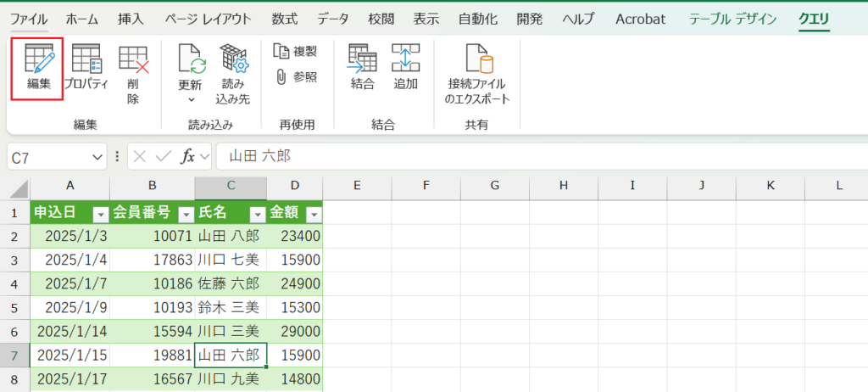Expand the 更新 dropdown arrow
868x392 pixels.
click(x=192, y=100)
